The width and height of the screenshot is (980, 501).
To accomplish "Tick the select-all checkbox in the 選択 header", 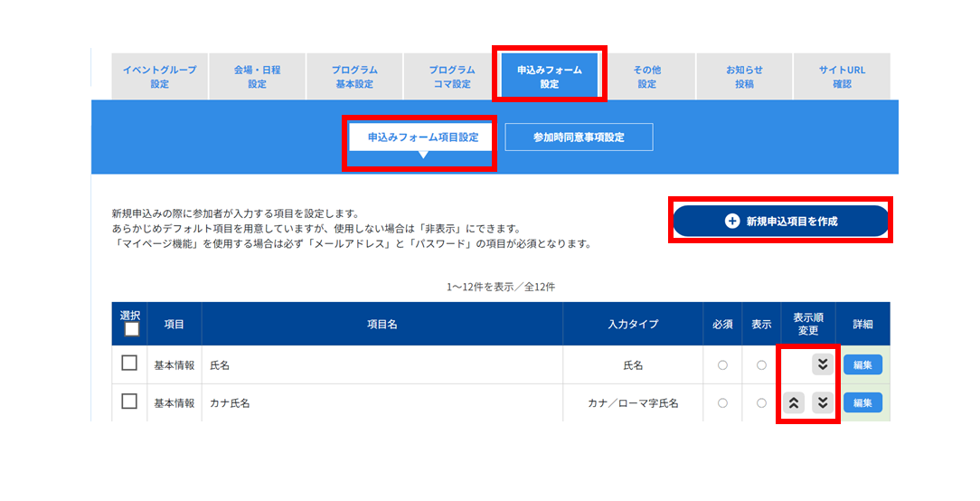I will click(x=131, y=329).
